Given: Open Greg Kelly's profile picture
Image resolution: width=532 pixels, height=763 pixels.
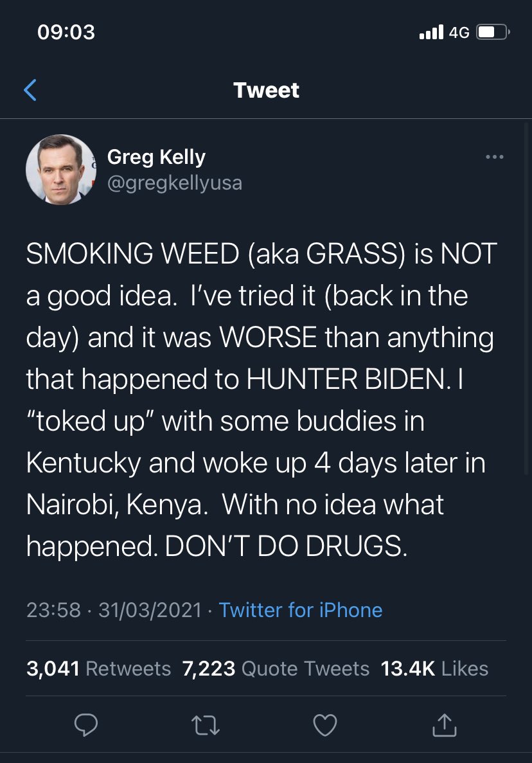Looking at the screenshot, I should click(61, 169).
